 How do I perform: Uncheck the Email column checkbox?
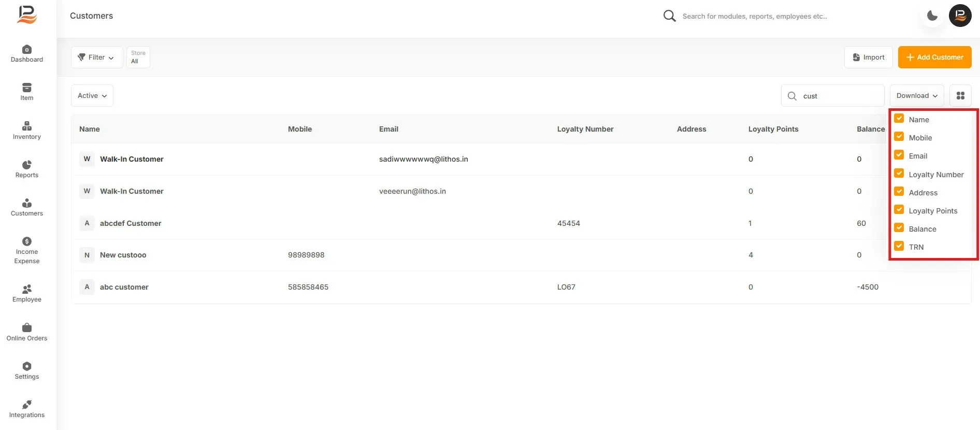pyautogui.click(x=899, y=155)
